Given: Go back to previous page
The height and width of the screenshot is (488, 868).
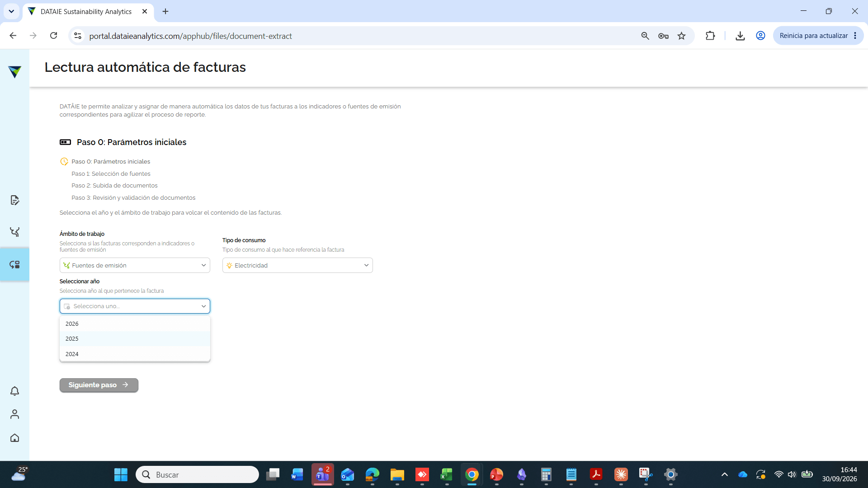Looking at the screenshot, I should point(13,36).
